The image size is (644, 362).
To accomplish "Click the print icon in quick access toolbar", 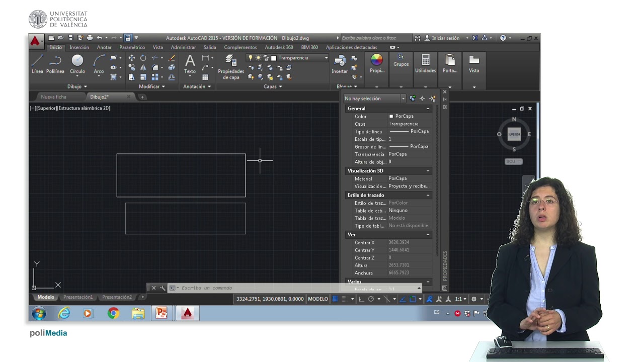I will pos(90,38).
